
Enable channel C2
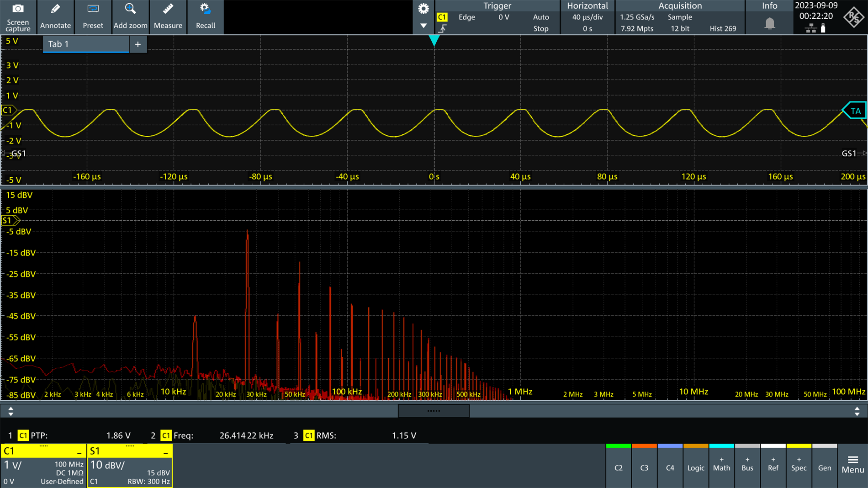[x=619, y=466]
